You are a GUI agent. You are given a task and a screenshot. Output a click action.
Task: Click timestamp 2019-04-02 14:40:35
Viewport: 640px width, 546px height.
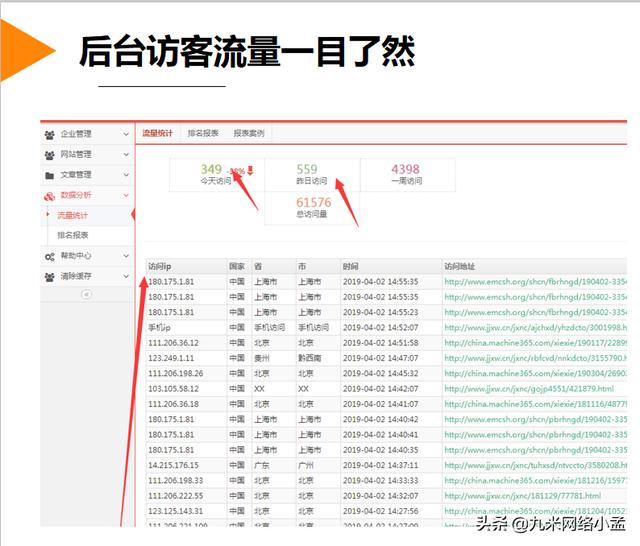coord(380,450)
